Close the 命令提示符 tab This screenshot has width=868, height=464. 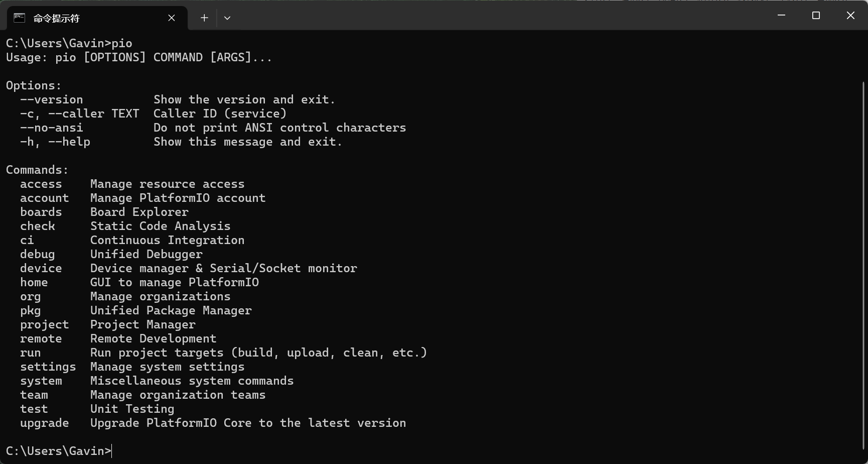[172, 18]
